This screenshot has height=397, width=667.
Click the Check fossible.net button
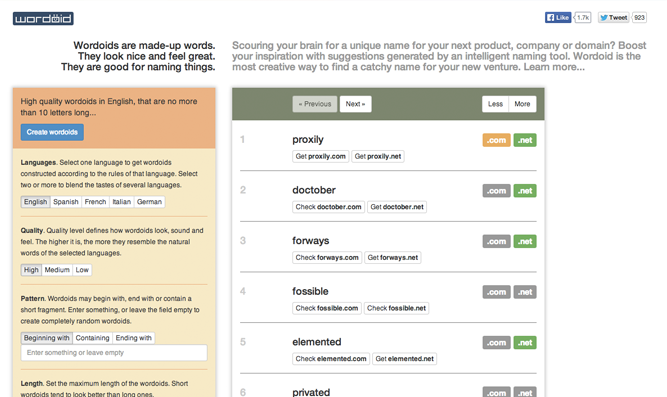(396, 308)
